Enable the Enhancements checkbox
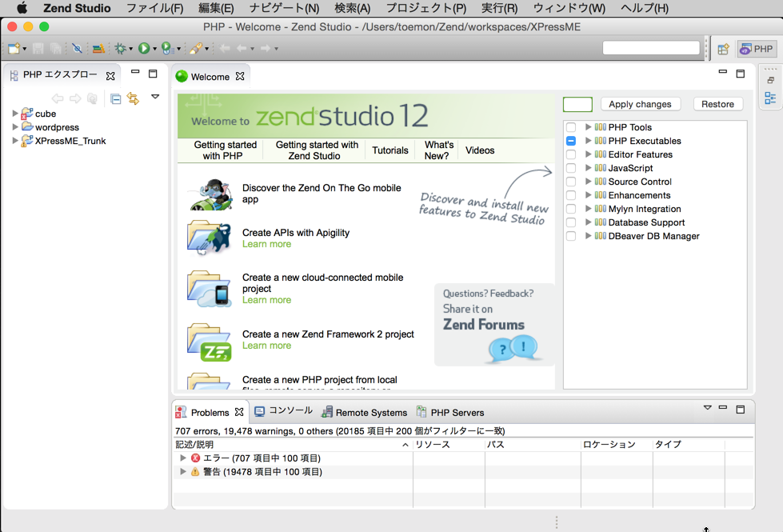 click(x=571, y=195)
